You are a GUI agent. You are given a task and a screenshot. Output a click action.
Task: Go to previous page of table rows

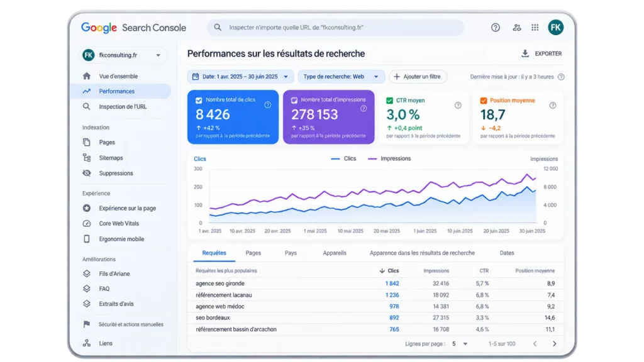pos(535,344)
